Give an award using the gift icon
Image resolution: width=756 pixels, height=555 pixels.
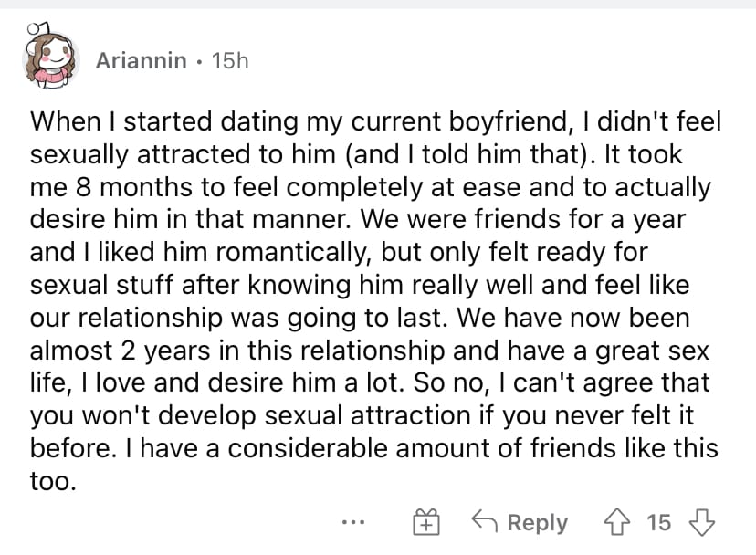426,522
